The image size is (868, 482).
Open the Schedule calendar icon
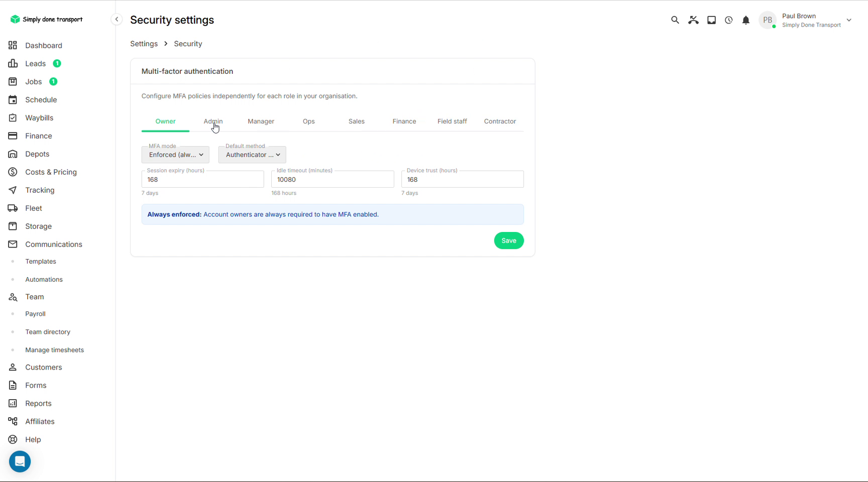13,99
